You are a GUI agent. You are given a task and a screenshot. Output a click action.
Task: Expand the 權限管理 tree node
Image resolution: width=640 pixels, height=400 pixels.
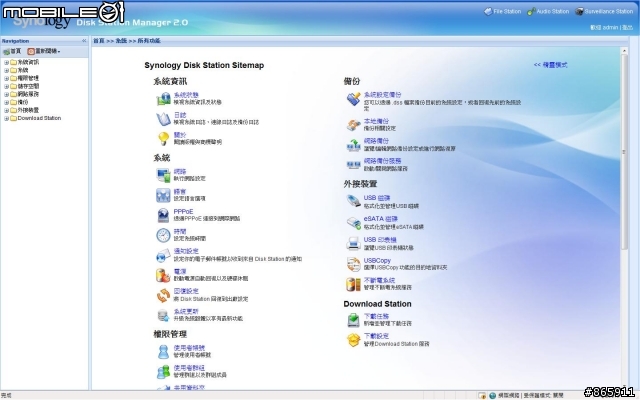coord(6,78)
